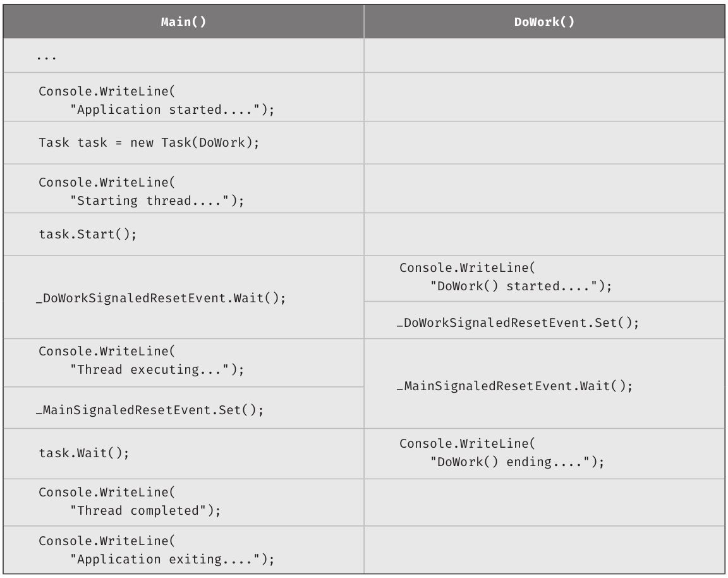The image size is (728, 578).
Task: Click the Main() column header
Action: 183,22
